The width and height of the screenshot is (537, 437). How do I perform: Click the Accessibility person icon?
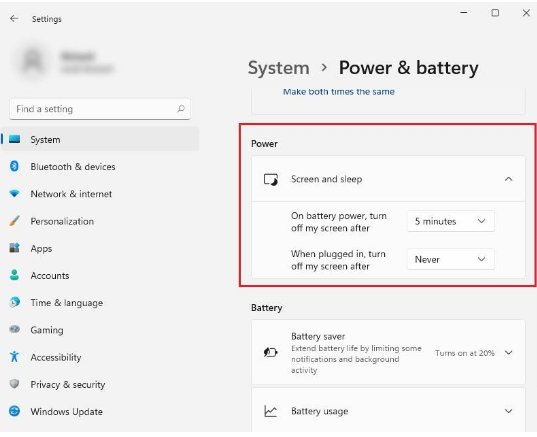tap(14, 357)
